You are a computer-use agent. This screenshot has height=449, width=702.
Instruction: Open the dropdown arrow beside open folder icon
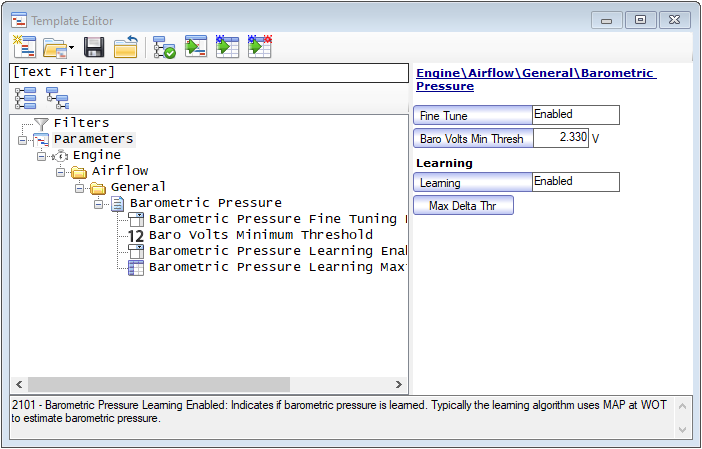click(x=72, y=48)
